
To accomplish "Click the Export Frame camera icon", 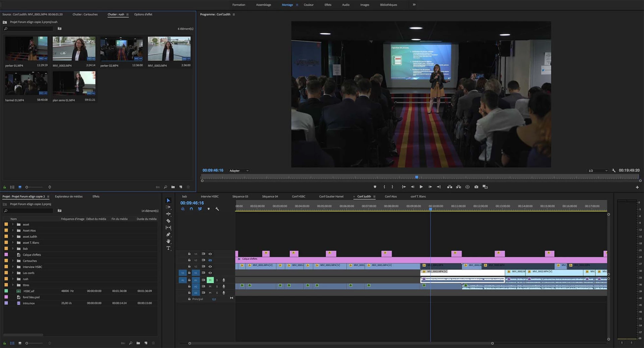I will pyautogui.click(x=476, y=187).
